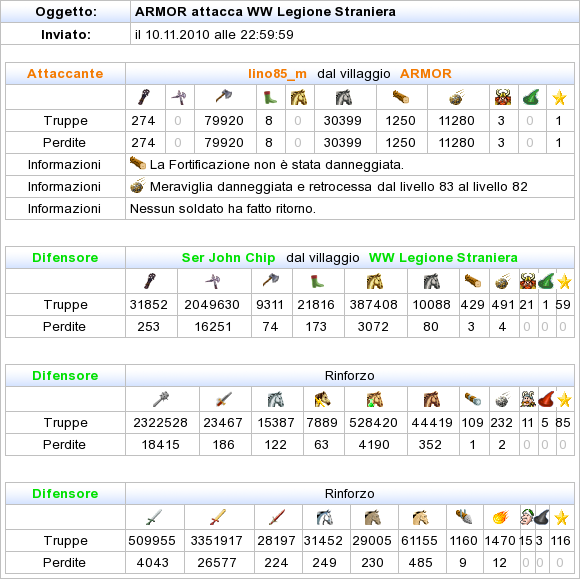The height and width of the screenshot is (579, 580).
Task: Click catapult icon beside Meraviglia danneggiata line
Action: pyautogui.click(x=138, y=185)
